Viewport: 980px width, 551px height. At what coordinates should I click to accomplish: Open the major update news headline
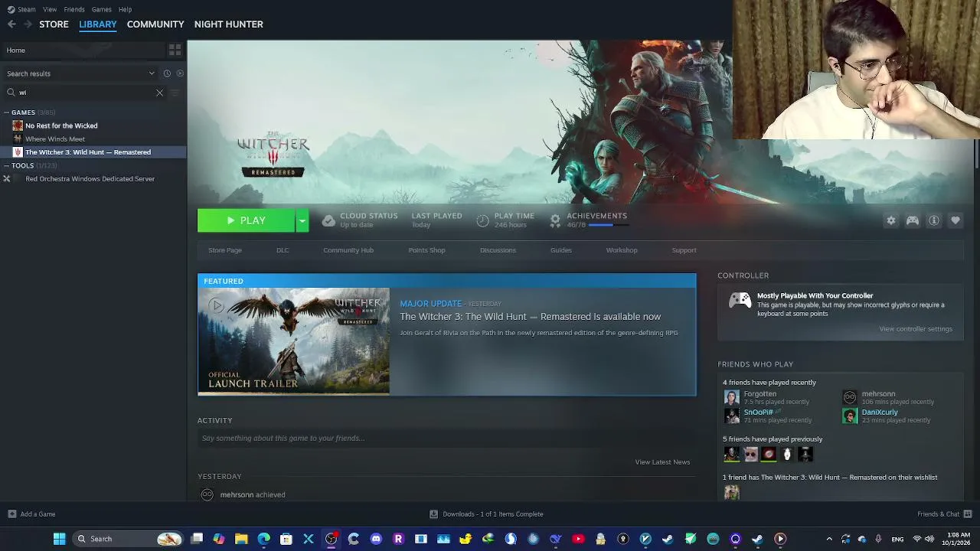pos(530,317)
